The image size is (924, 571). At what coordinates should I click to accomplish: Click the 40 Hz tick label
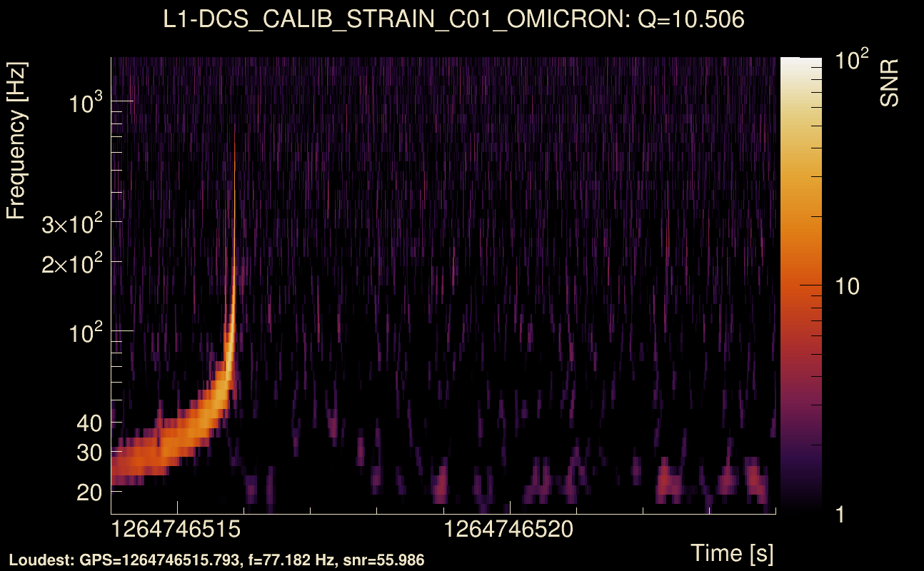[x=89, y=423]
